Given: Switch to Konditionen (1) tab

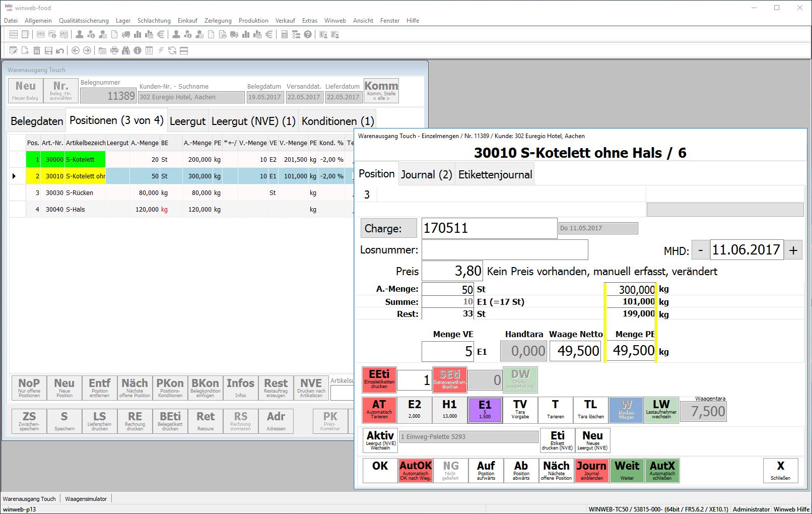Looking at the screenshot, I should coord(337,121).
